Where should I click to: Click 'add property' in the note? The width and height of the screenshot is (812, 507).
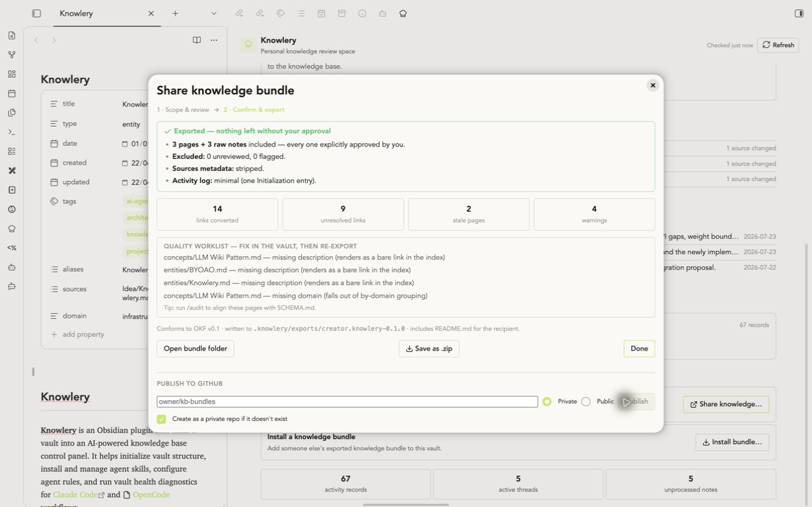(77, 335)
